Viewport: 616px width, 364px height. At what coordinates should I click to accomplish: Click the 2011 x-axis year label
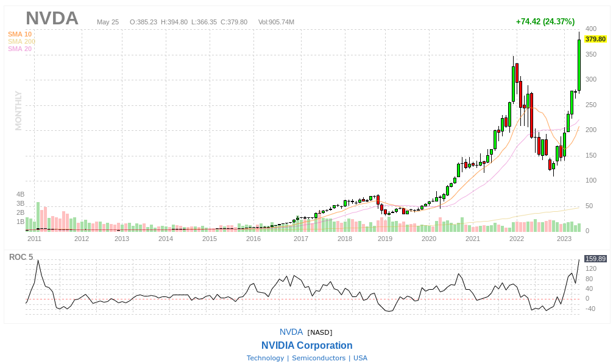tap(34, 239)
